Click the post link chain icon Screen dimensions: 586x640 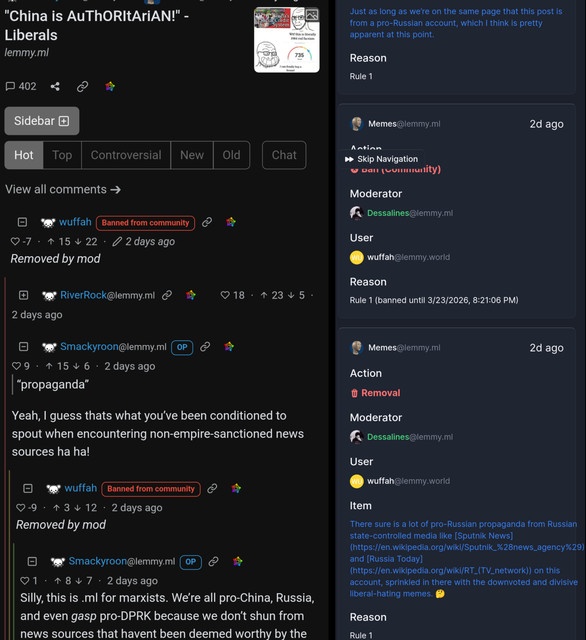pos(82,86)
